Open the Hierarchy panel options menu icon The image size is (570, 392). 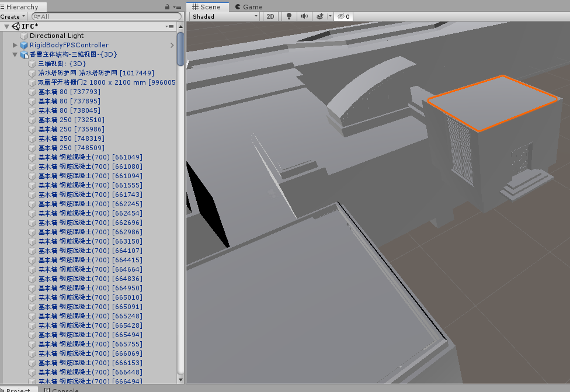(176, 6)
